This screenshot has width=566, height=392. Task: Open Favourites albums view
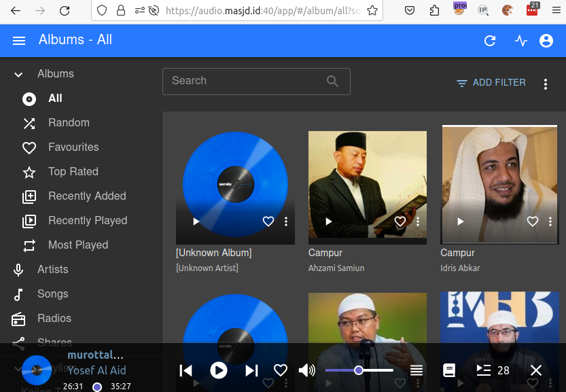73,147
